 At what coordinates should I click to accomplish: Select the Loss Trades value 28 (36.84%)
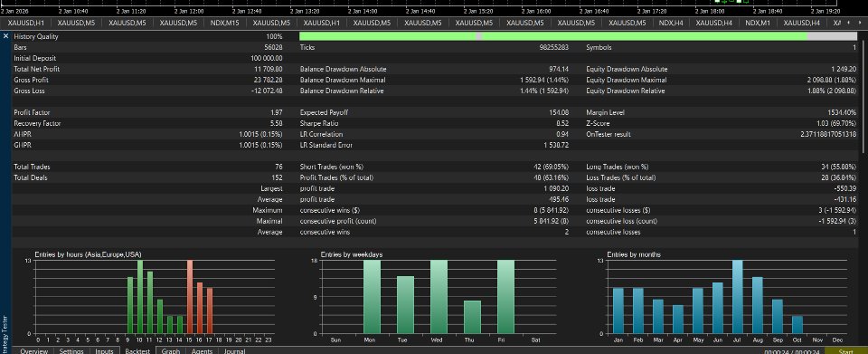click(x=839, y=177)
